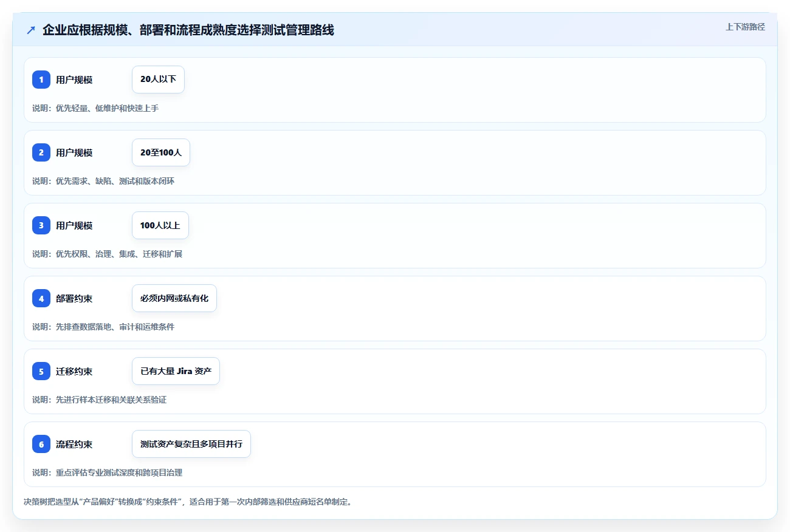Click the 流程约束 label

click(74, 444)
